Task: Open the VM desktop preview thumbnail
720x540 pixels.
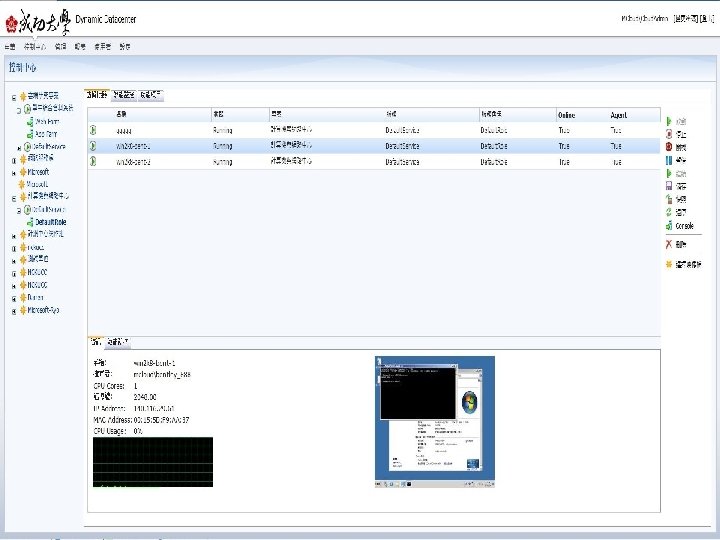Action: [x=434, y=422]
